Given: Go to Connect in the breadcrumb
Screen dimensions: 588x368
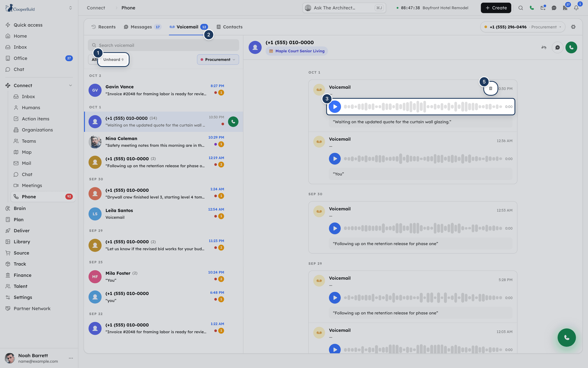Looking at the screenshot, I should click(96, 8).
